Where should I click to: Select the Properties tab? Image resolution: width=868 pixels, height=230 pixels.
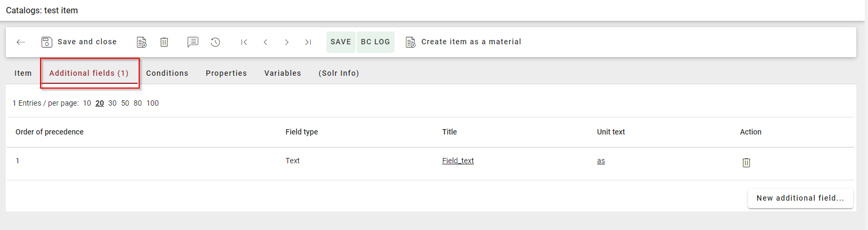point(226,73)
